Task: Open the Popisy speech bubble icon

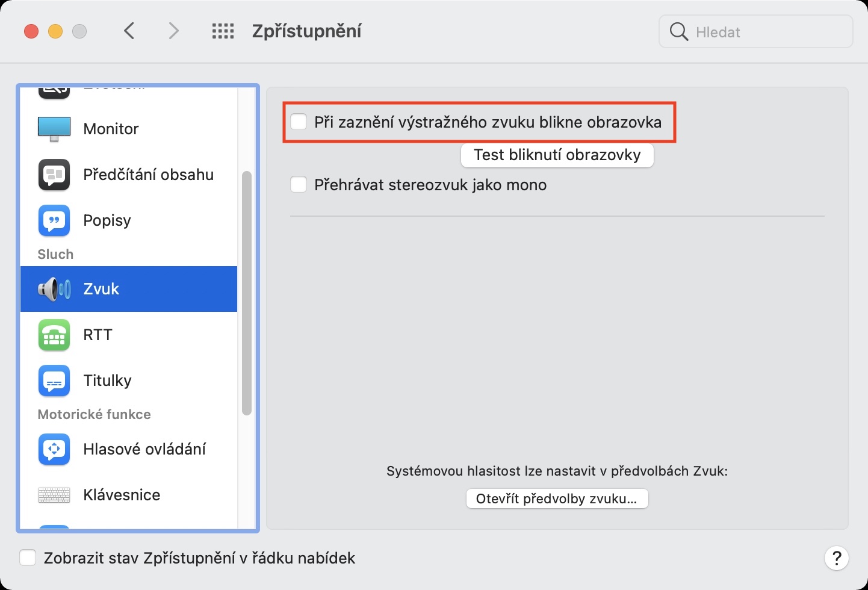Action: tap(54, 220)
